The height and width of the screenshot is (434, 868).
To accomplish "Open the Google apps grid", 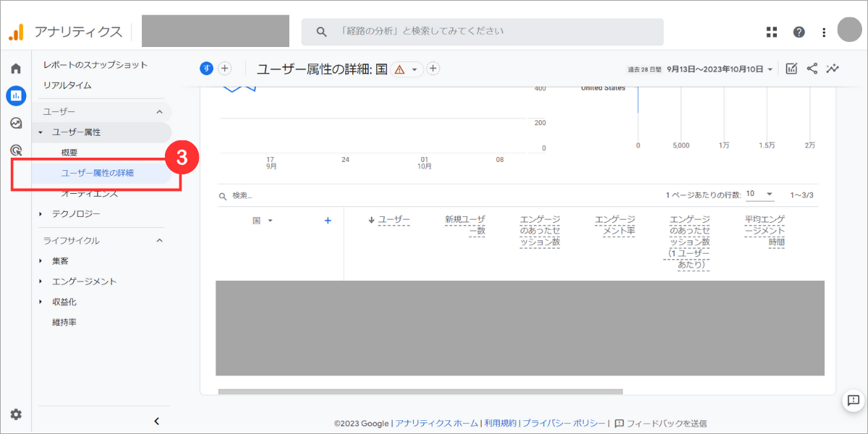I will click(772, 32).
